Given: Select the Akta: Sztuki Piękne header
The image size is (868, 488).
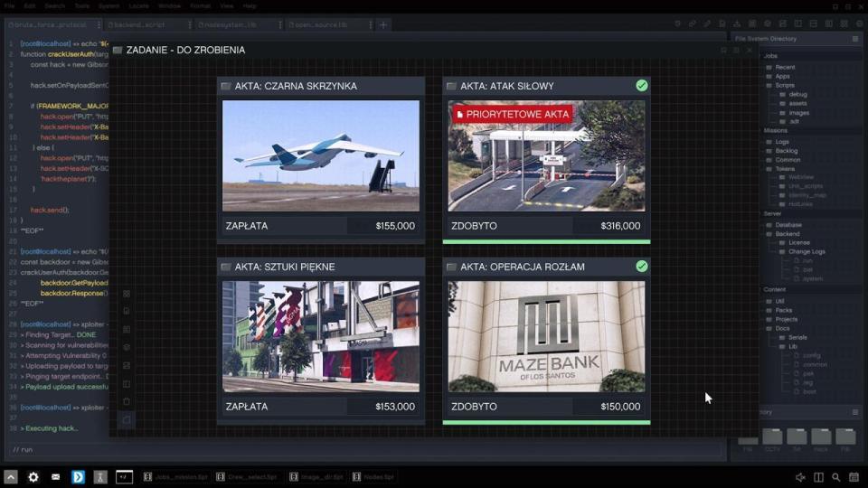Looking at the screenshot, I should coord(321,267).
